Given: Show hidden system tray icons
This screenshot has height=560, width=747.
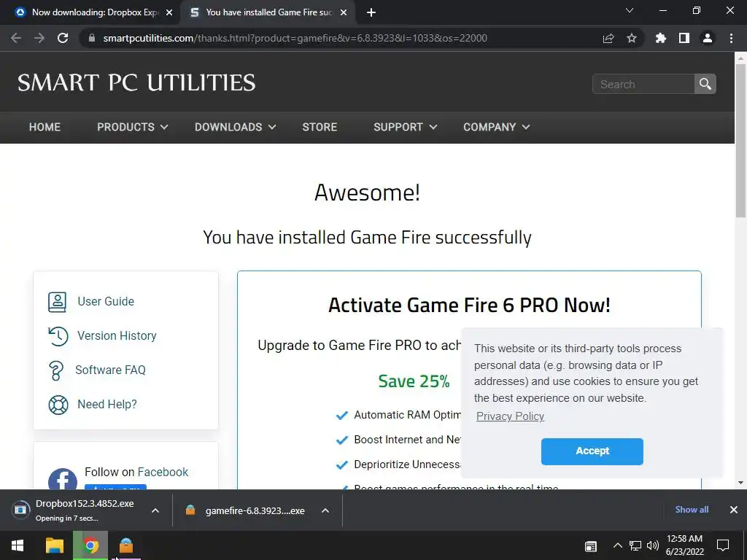Looking at the screenshot, I should (617, 545).
